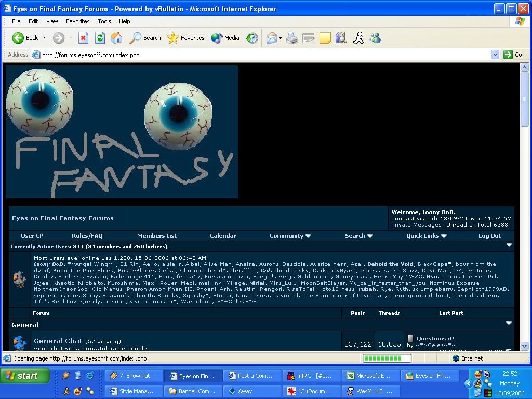Open the Edit menu
The image size is (532, 399).
(x=33, y=21)
